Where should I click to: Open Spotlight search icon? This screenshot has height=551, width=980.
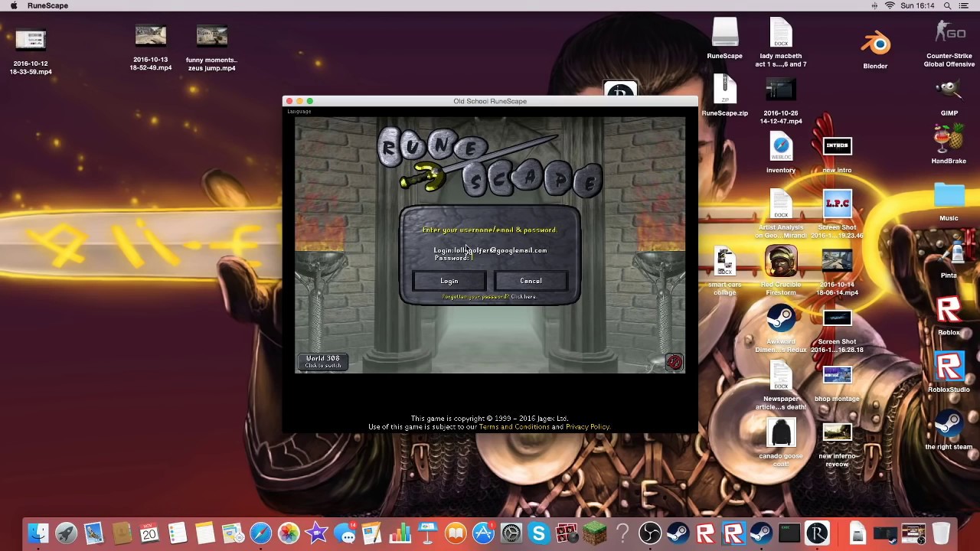947,5
